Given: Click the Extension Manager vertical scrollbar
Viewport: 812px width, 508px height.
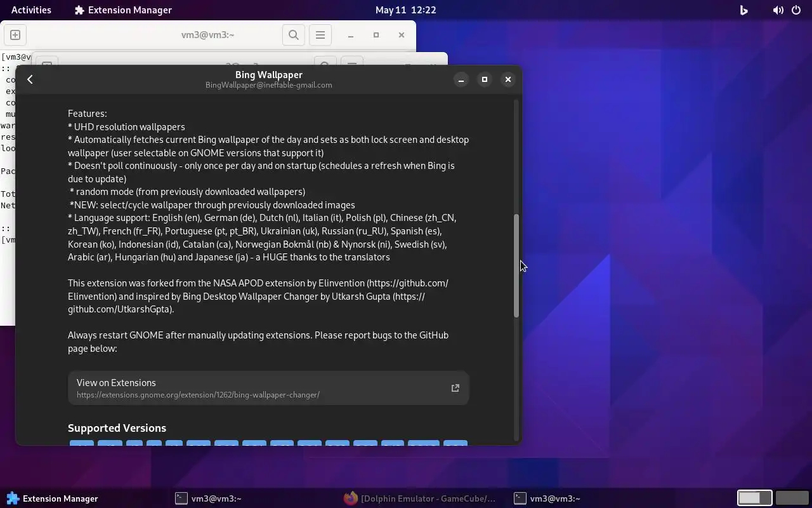Looking at the screenshot, I should coord(516,266).
